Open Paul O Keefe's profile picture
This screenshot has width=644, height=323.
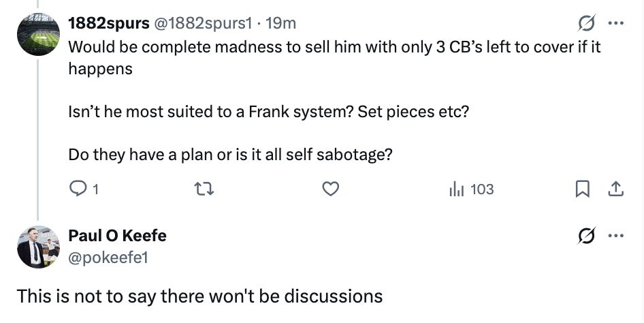[x=38, y=246]
